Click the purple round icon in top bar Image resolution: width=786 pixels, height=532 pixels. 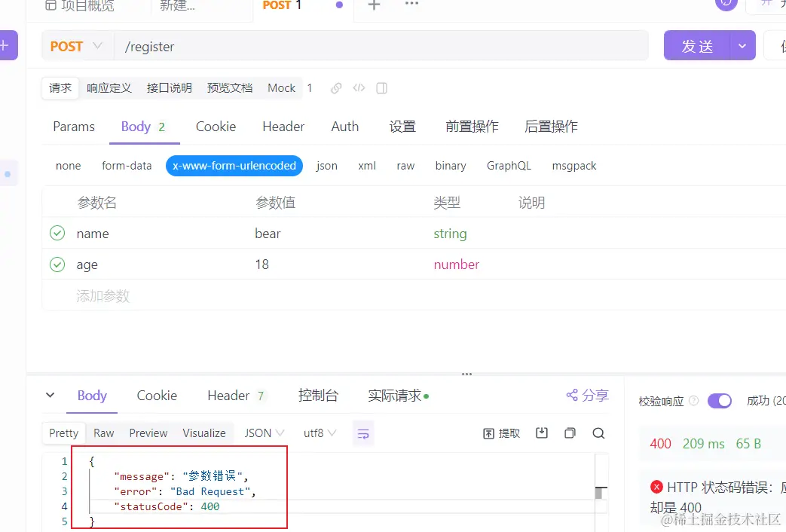coord(726,4)
